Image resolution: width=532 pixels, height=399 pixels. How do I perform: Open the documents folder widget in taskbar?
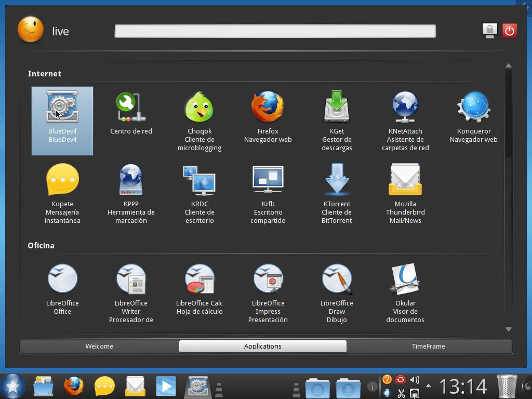point(317,388)
